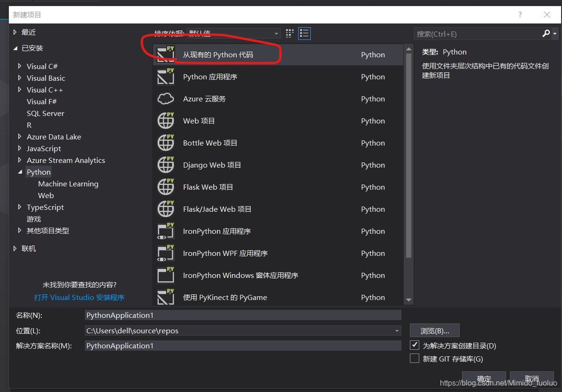Open search options dropdown arrow

tap(554, 34)
